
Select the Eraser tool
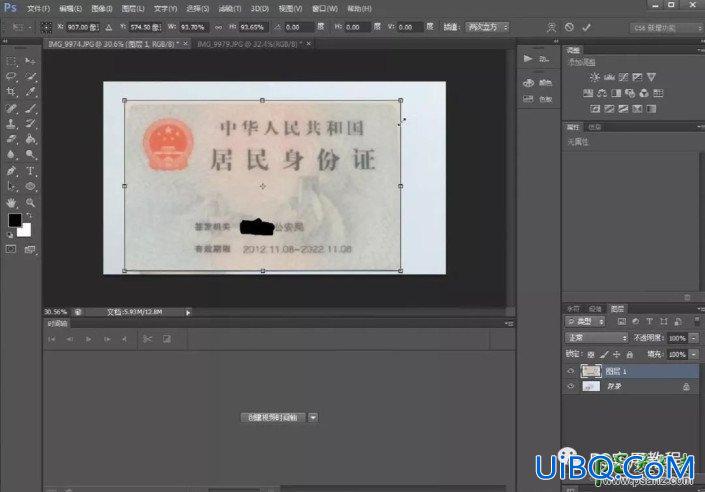coord(11,139)
